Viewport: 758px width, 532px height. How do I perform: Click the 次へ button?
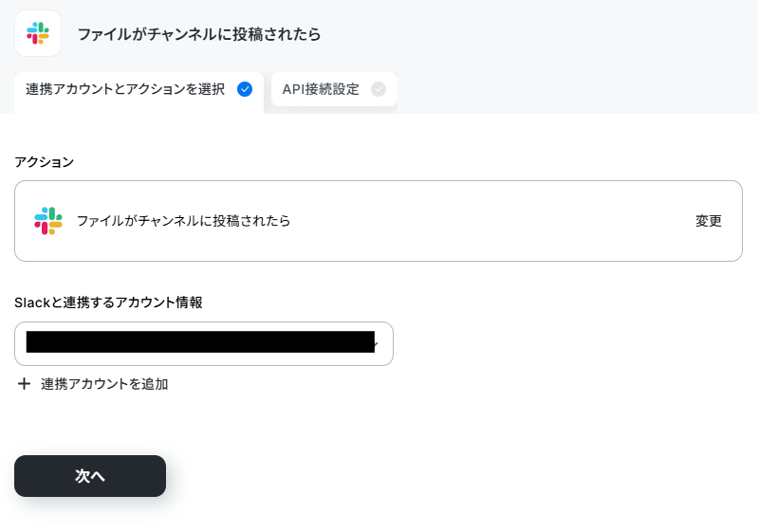coord(90,476)
